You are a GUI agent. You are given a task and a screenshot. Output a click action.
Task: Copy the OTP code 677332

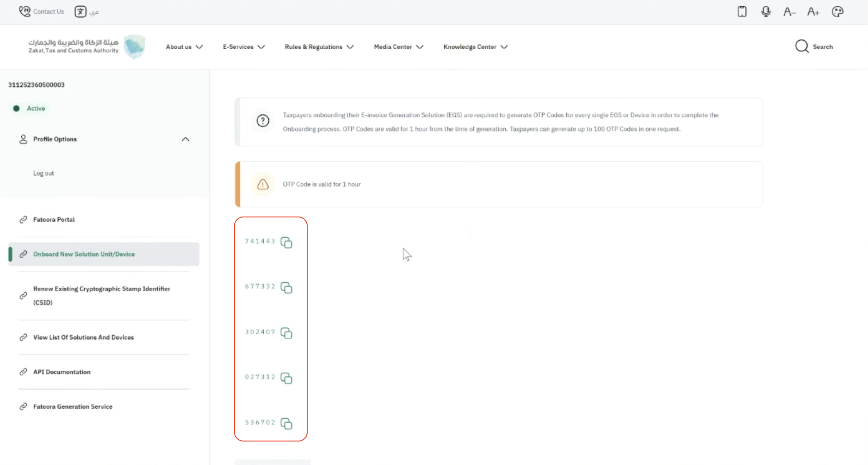coord(286,288)
